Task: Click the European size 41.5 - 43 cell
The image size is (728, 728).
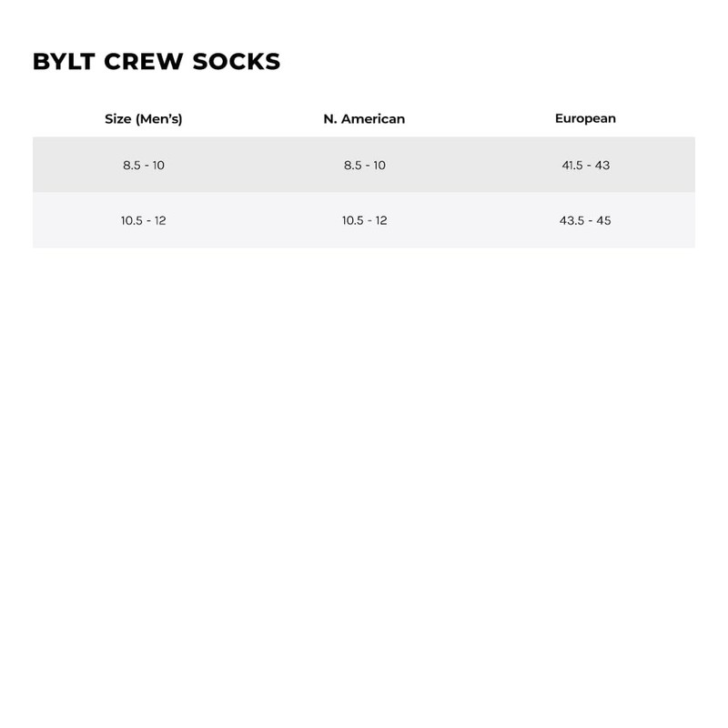Action: 585,166
